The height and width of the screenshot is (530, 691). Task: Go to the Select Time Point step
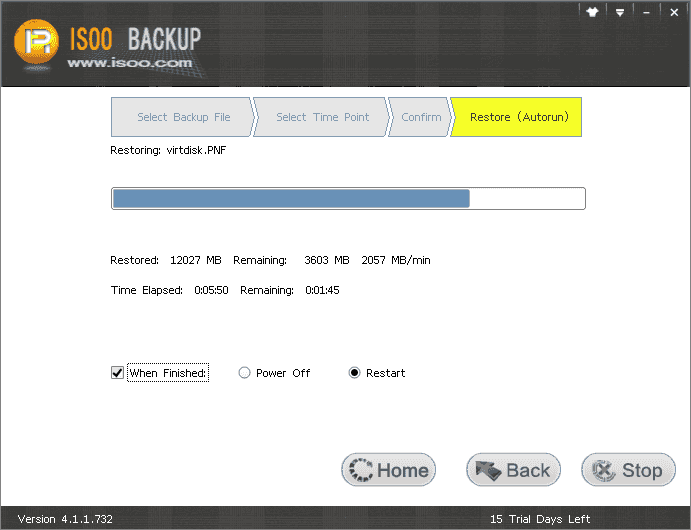[322, 117]
